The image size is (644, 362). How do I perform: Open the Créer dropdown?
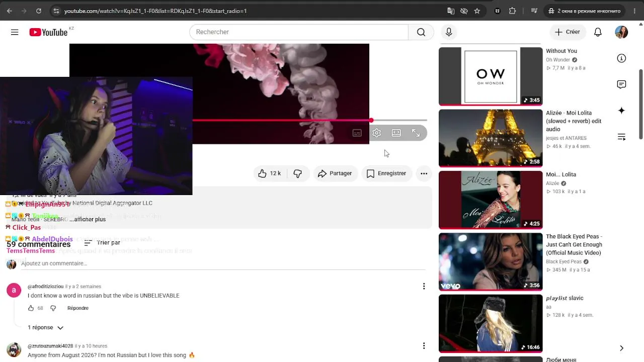click(x=567, y=32)
